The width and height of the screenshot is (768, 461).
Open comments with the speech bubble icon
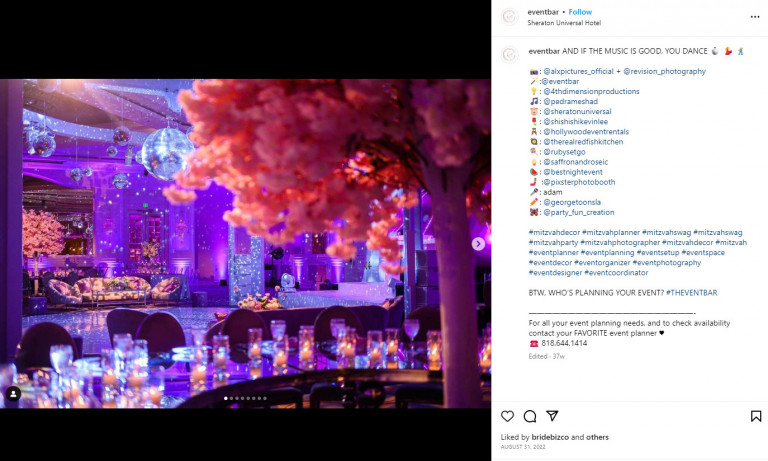tap(530, 416)
